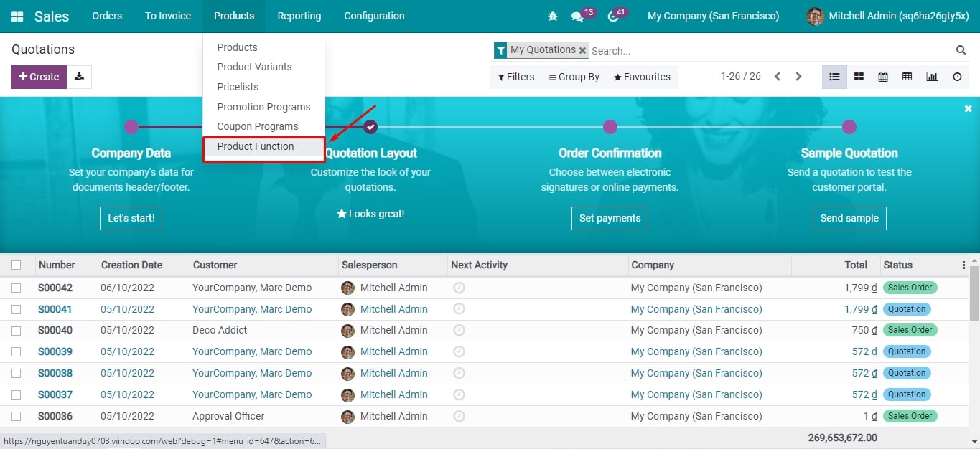Image resolution: width=980 pixels, height=449 pixels.
Task: Tick the checkbox for order S00042
Action: (x=17, y=288)
